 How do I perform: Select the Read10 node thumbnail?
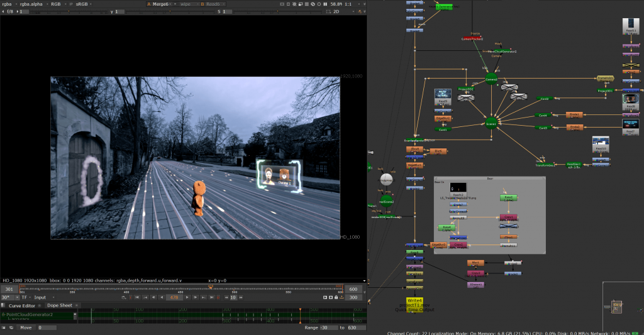click(601, 145)
